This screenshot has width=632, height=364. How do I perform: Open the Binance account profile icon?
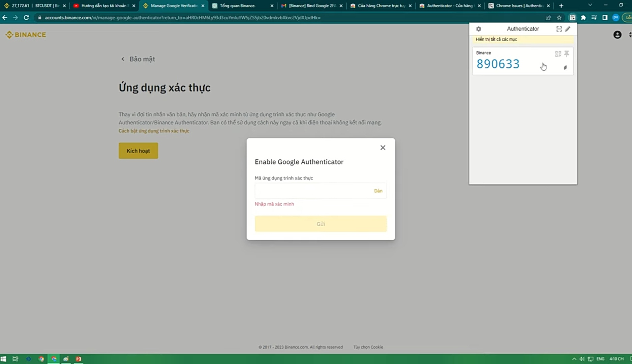pyautogui.click(x=617, y=35)
